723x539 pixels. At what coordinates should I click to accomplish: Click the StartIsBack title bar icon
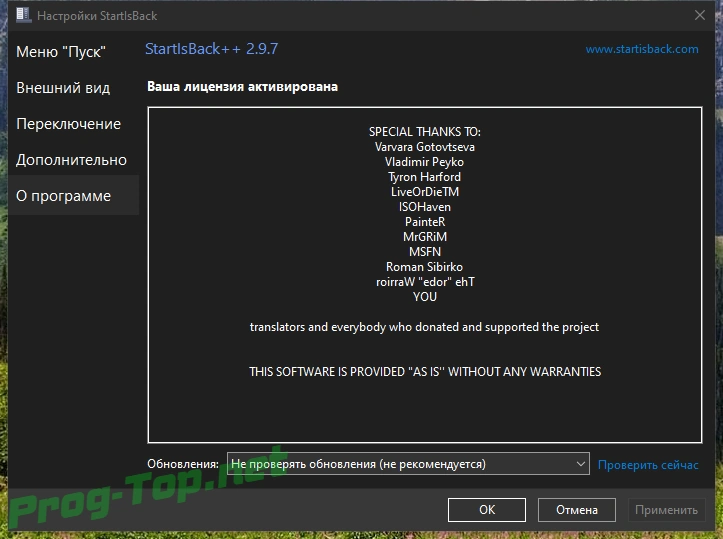pos(23,15)
